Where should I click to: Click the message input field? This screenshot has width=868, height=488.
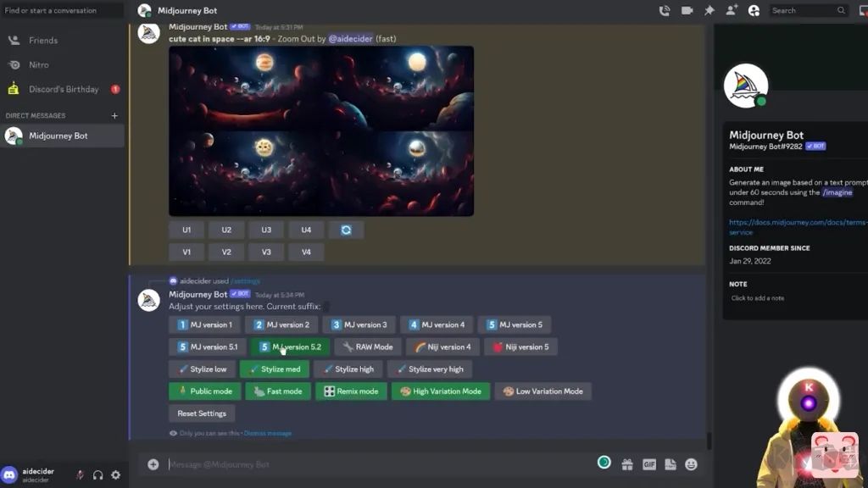[379, 465]
